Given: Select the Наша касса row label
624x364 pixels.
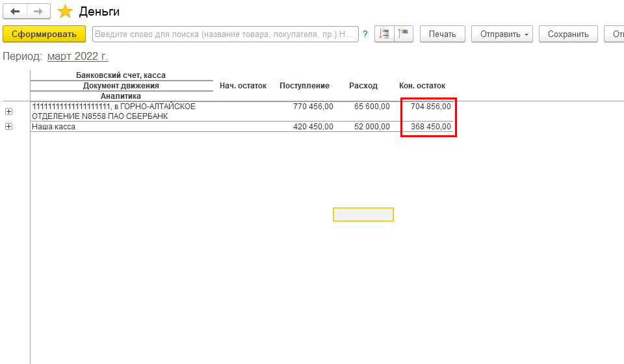Looking at the screenshot, I should tap(54, 127).
